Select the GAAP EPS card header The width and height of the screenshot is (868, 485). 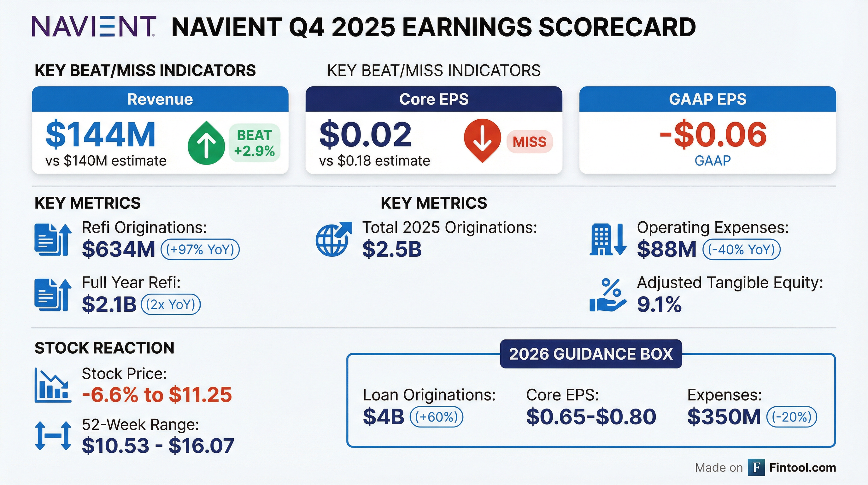tap(707, 99)
